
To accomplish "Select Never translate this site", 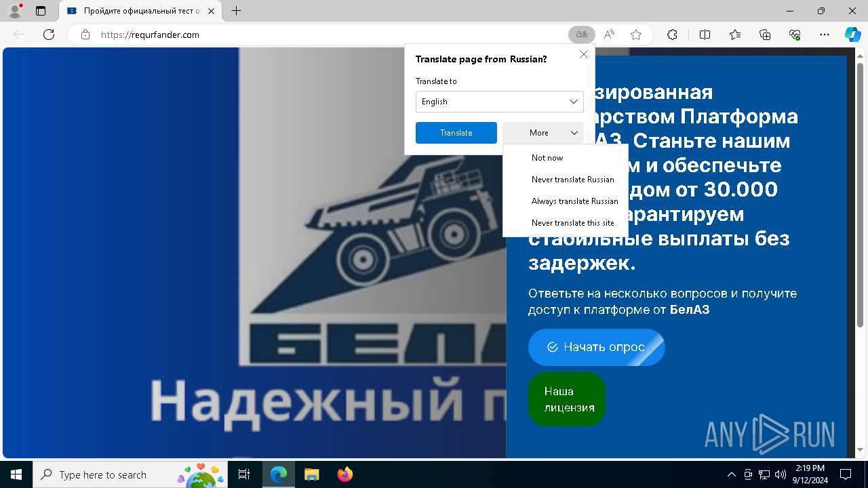I will coord(566,223).
